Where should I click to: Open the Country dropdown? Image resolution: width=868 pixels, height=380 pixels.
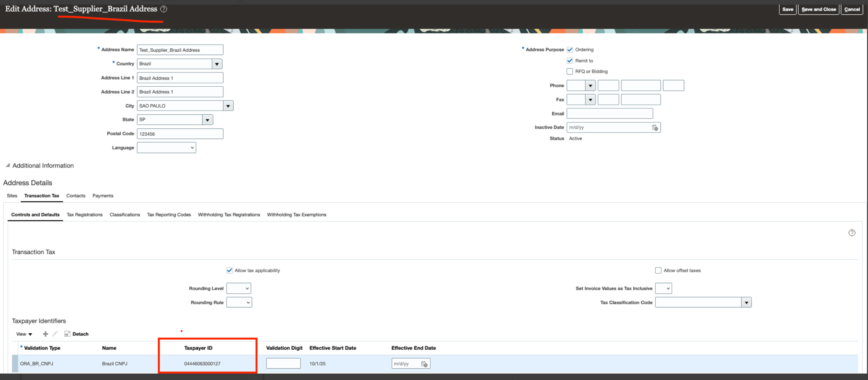coord(217,64)
